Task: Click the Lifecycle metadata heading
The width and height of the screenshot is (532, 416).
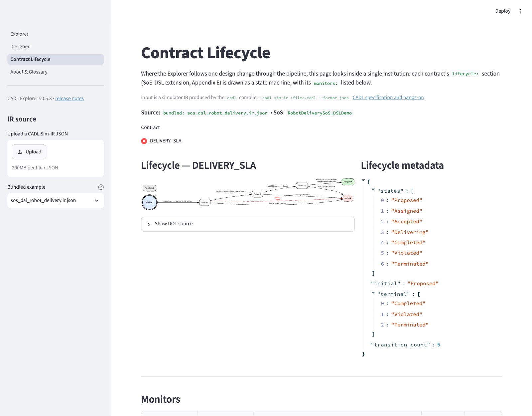Action: click(402, 165)
